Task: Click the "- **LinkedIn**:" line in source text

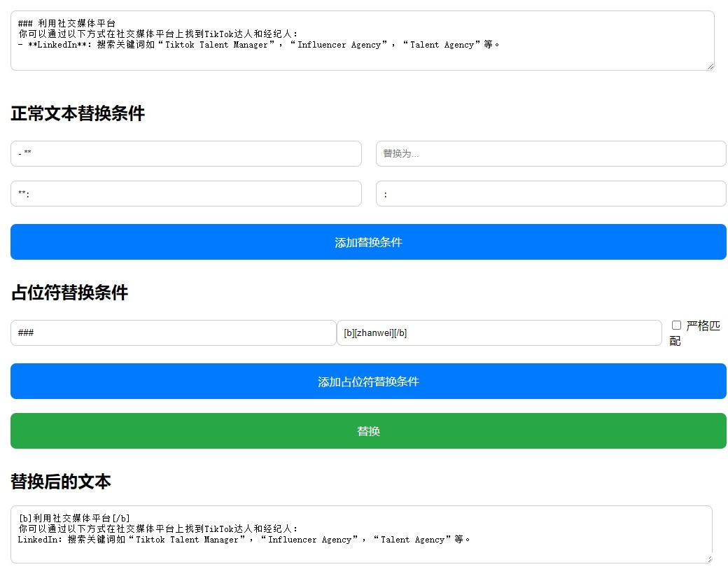Action: point(258,45)
